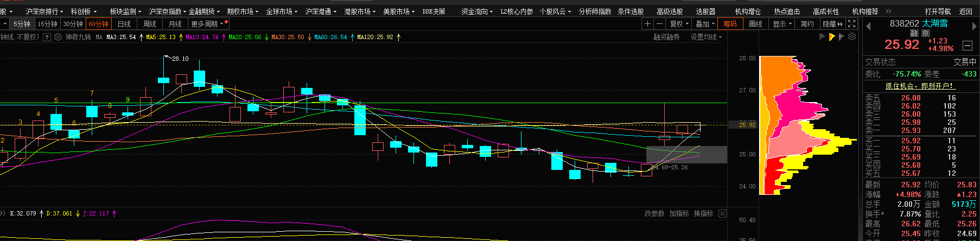Open 选股器 tool

click(x=705, y=11)
